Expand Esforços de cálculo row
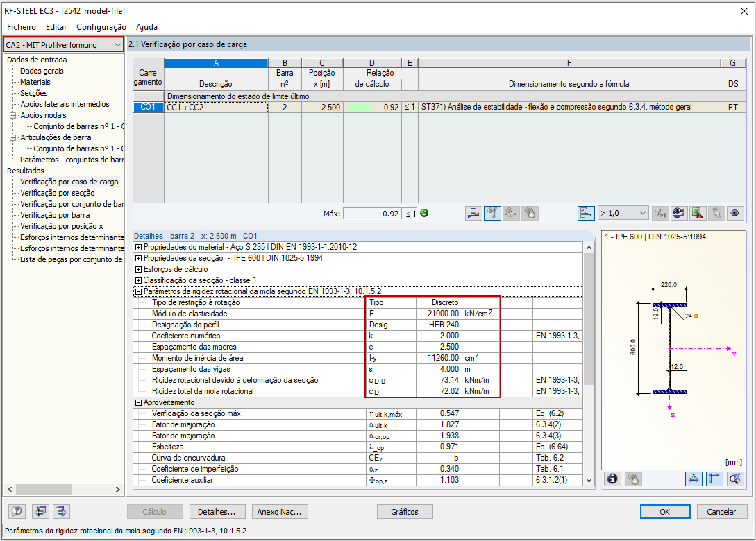 pyautogui.click(x=138, y=269)
